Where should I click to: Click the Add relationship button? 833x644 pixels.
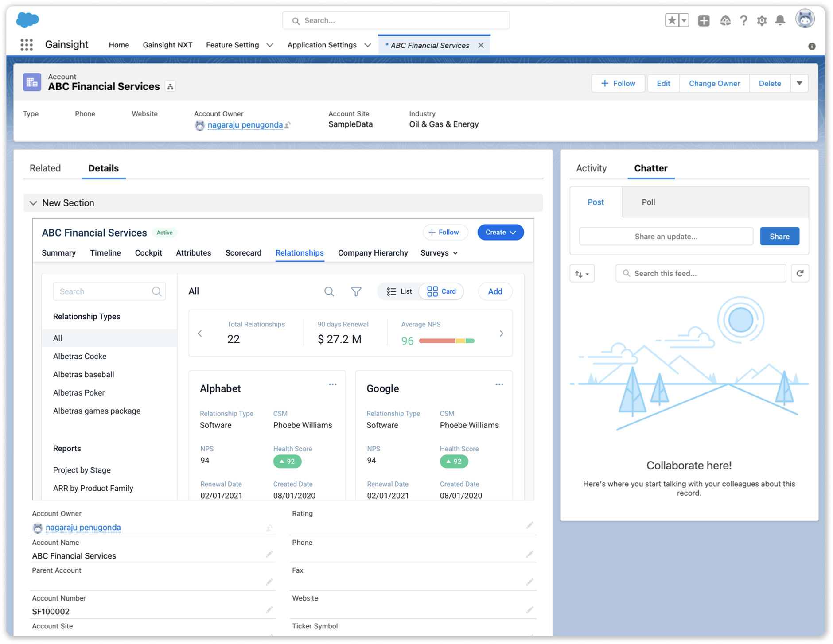tap(495, 291)
